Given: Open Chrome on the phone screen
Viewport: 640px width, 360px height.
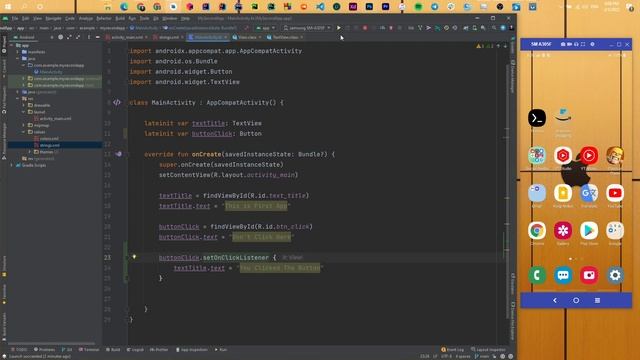Looking at the screenshot, I should (537, 231).
